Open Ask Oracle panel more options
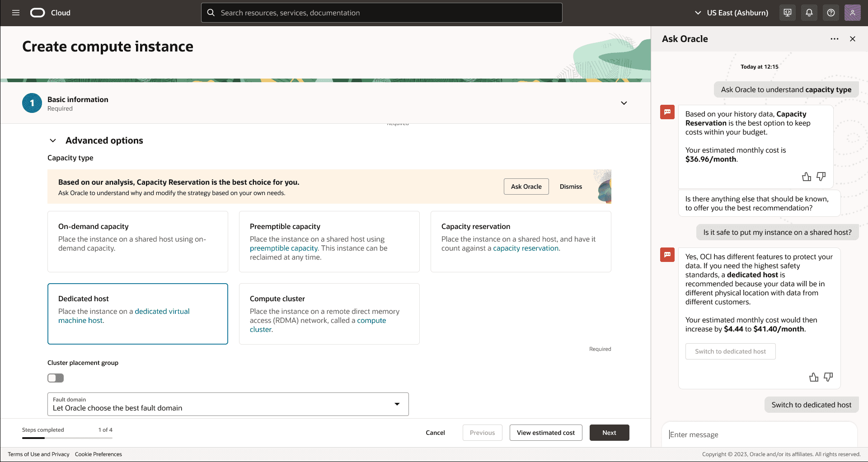The height and width of the screenshot is (462, 868). pos(835,39)
